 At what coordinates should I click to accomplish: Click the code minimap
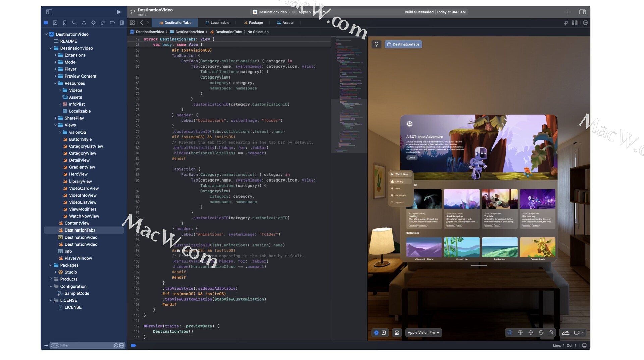pos(349,95)
